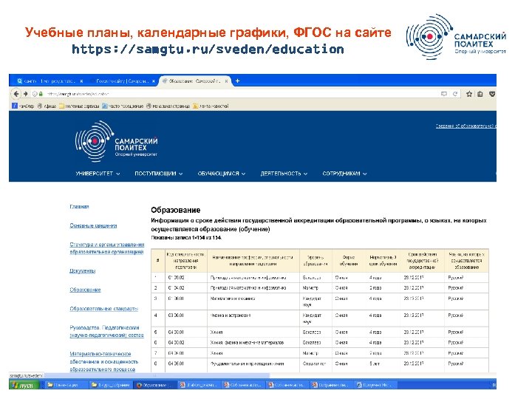Open the 'Главная' sidebar link
Image resolution: width=532 pixels, height=399 pixels.
coord(79,206)
